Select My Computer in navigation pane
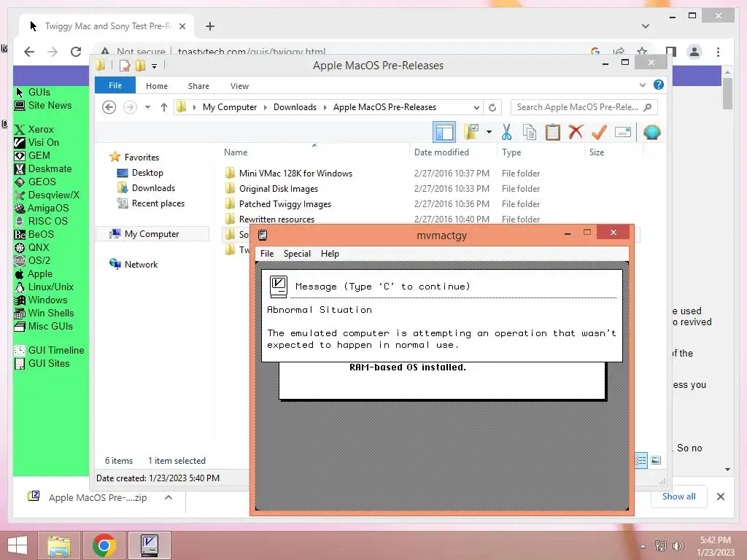747x560 pixels. (x=152, y=234)
